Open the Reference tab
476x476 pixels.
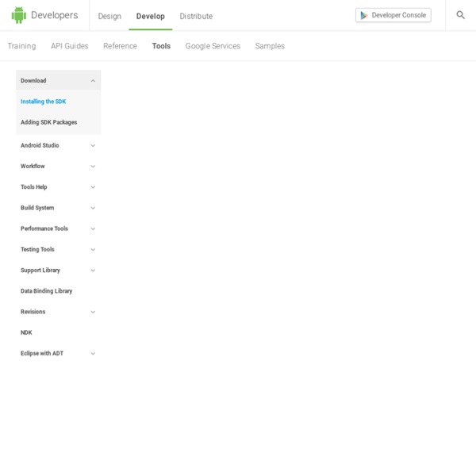121,46
